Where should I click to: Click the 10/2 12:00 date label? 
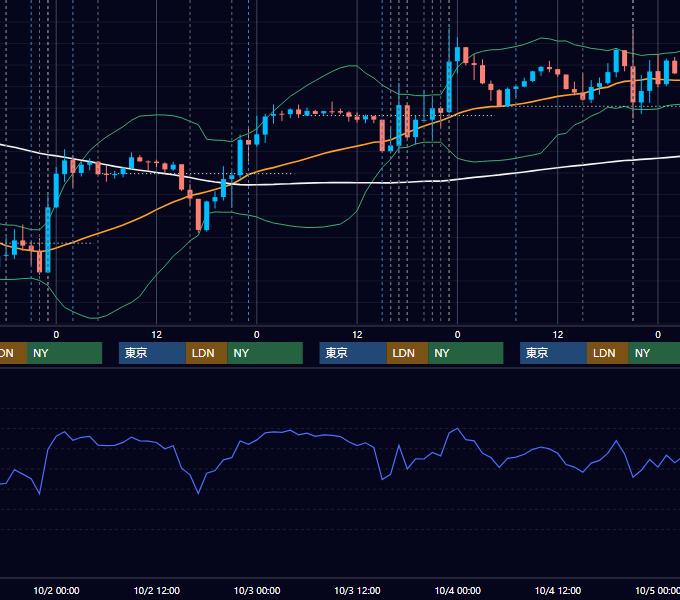[157, 590]
